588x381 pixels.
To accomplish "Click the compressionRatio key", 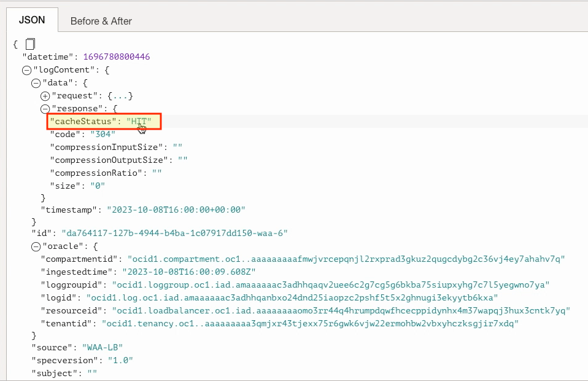I will click(96, 173).
